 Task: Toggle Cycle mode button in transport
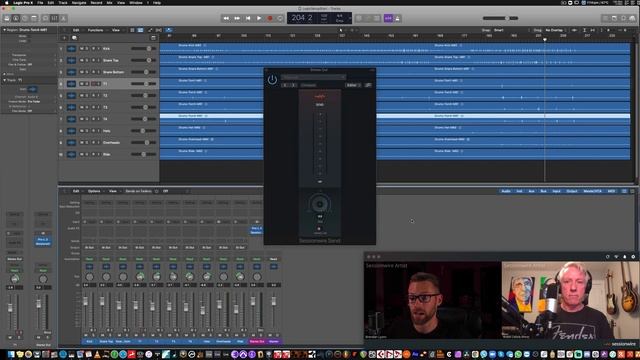pyautogui.click(x=280, y=18)
